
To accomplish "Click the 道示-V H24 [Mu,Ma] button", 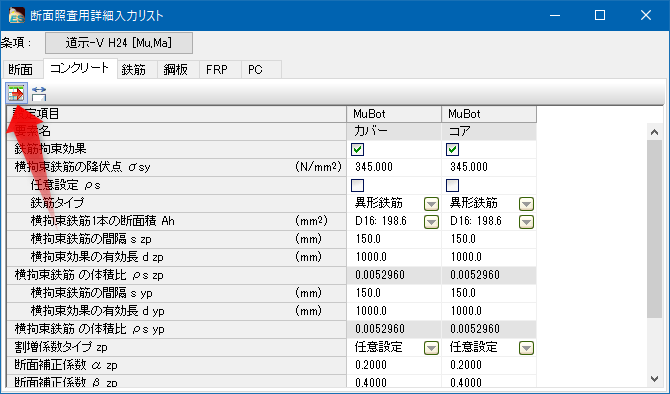I will click(119, 43).
